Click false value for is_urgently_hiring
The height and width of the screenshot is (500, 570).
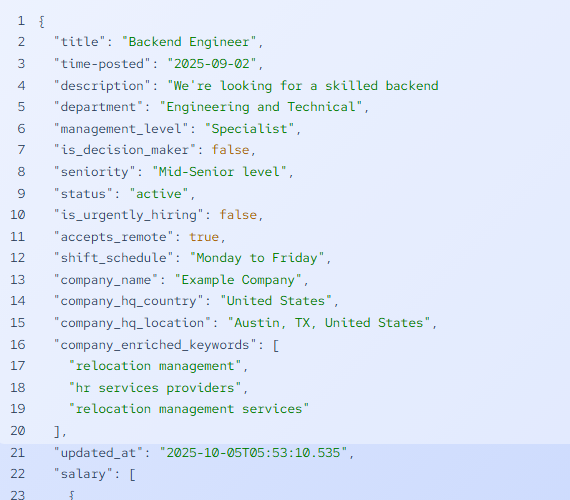point(238,215)
